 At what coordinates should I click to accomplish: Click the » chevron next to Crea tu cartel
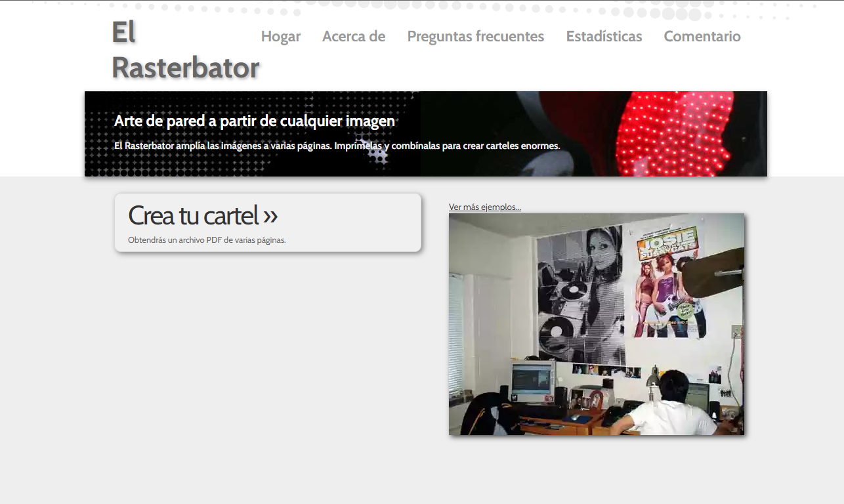coord(270,215)
